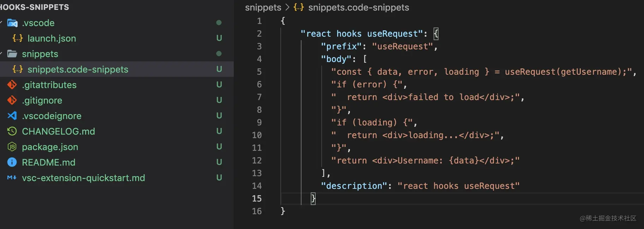Click the .gitattributes git icon
644x229 pixels.
(x=12, y=85)
